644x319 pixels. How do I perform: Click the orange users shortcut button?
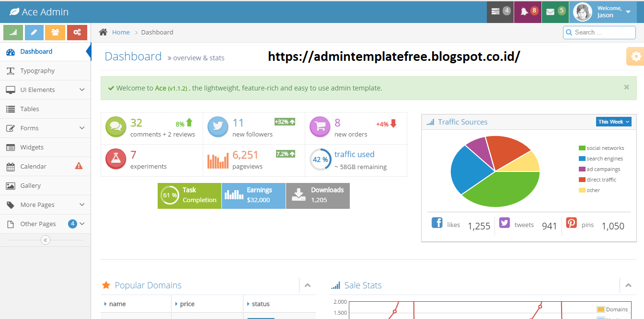point(55,33)
